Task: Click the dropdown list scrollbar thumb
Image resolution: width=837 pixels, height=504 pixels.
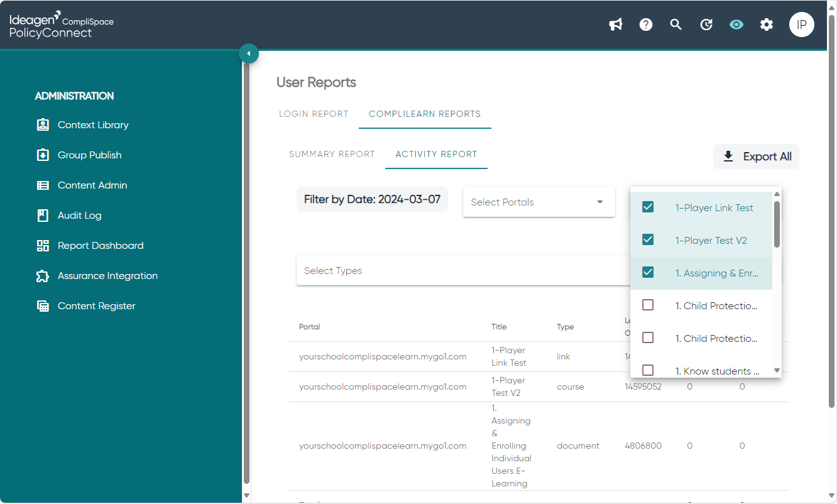Action: point(777,224)
